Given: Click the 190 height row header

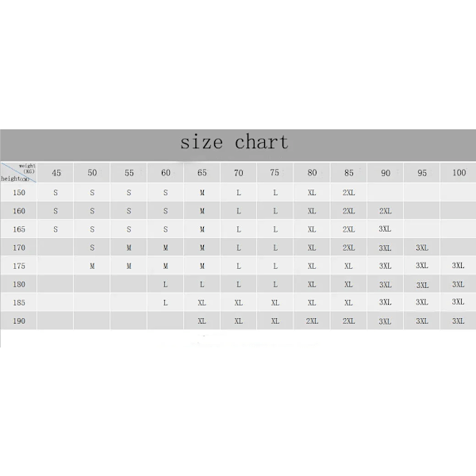Looking at the screenshot, I should click(18, 320).
